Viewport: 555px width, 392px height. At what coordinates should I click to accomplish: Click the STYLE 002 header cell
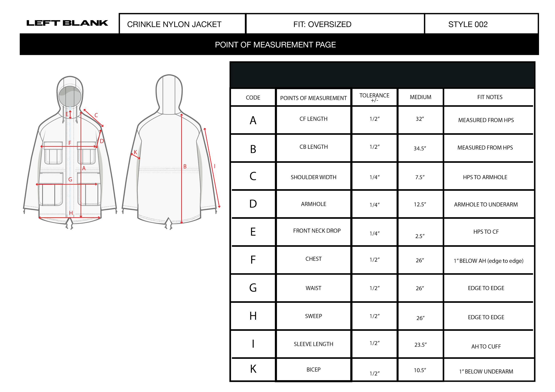pyautogui.click(x=481, y=24)
